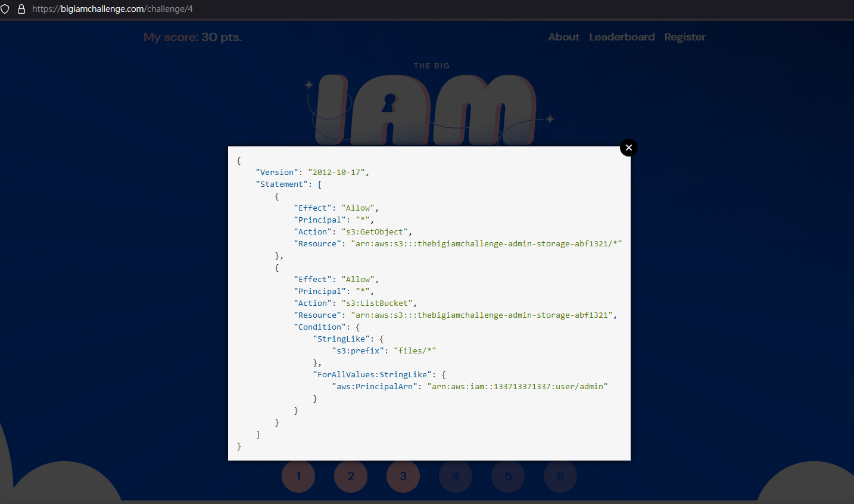Click the user/admin IAM ARN value

[x=518, y=387]
